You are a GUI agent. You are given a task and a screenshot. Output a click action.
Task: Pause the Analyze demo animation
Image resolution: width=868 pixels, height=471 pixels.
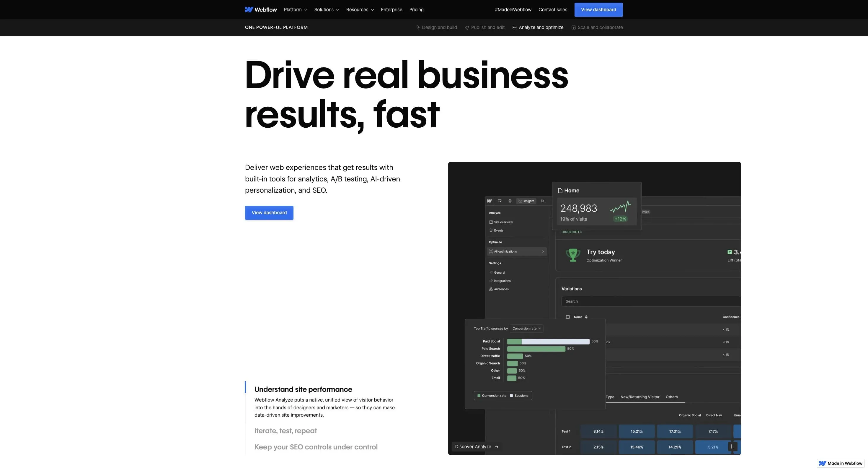732,446
